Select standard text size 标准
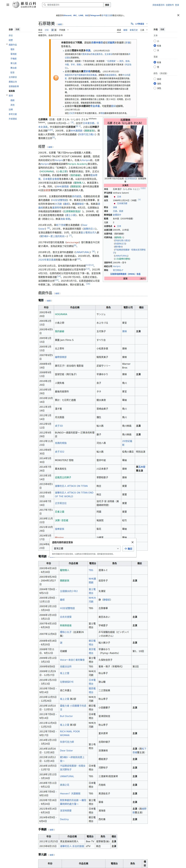Screen dimensions: 186x868 [155, 45]
